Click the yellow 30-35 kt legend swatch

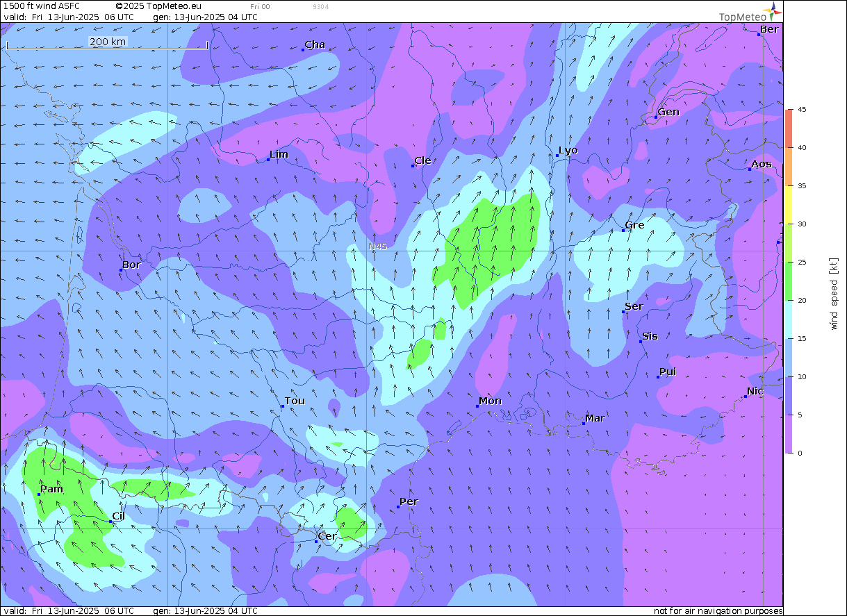(789, 204)
